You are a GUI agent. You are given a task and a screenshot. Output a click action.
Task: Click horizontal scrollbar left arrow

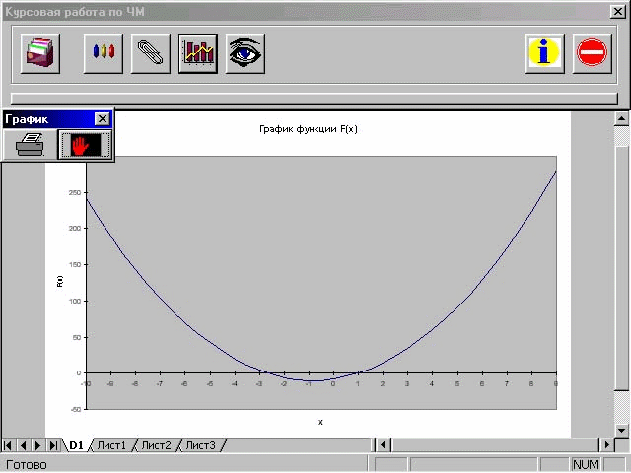[x=383, y=445]
